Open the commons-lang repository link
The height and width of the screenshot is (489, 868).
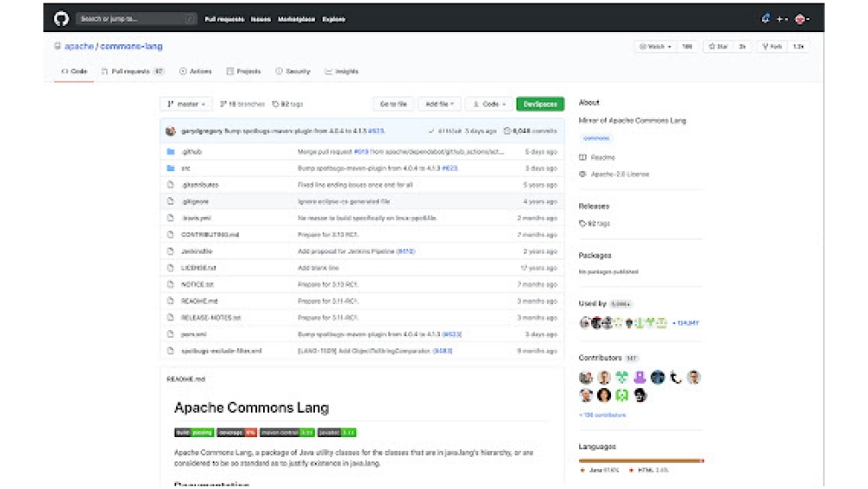click(x=131, y=46)
